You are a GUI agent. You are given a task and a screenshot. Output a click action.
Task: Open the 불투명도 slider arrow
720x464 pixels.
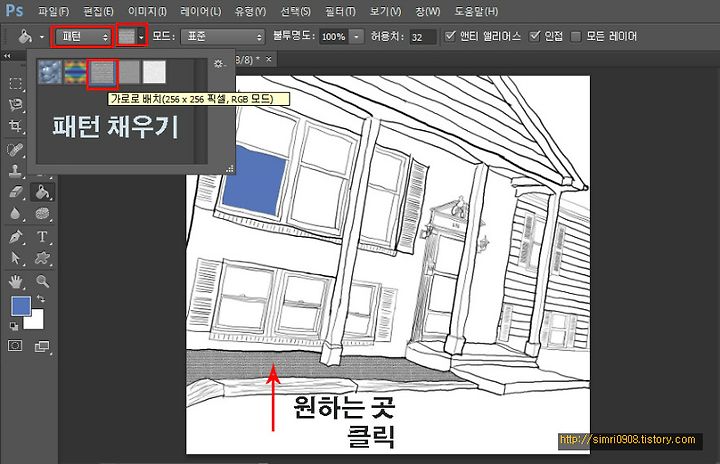[356, 37]
